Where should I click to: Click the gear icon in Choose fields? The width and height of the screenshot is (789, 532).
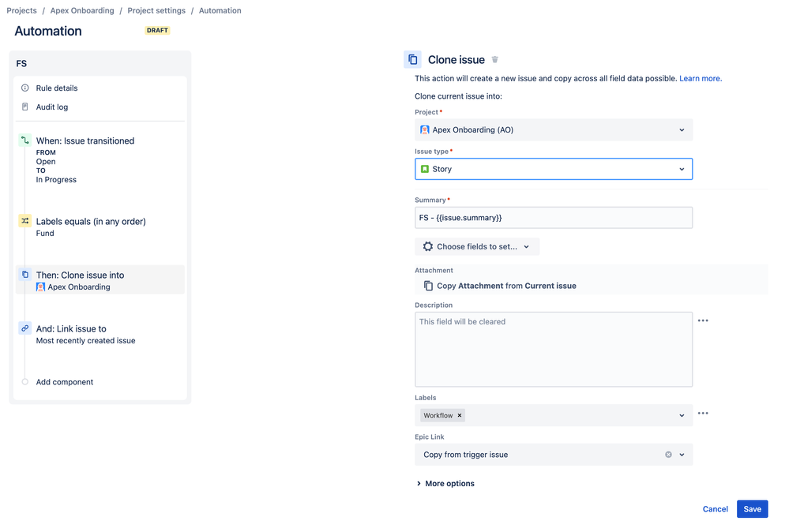click(x=428, y=246)
